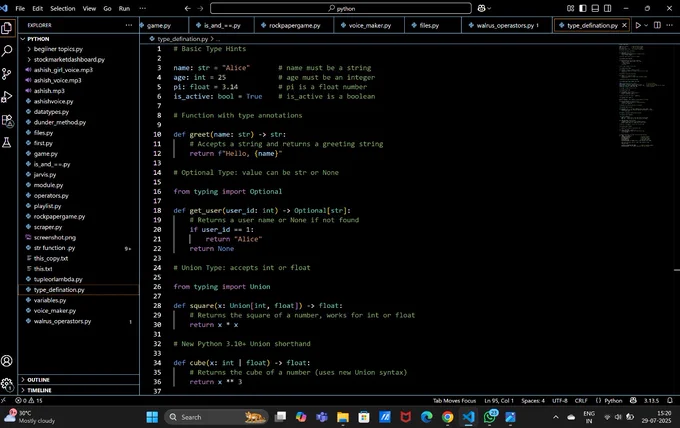Screen dimensions: 680x428
Task: Open Manage settings gear icon
Action: pos(7,383)
